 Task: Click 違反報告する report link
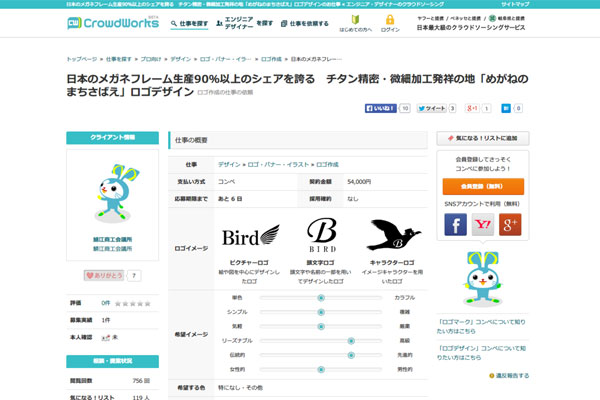tap(509, 376)
